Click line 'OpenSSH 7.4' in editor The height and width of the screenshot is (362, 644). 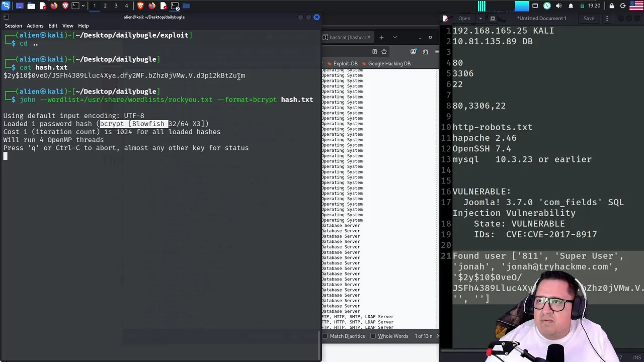click(481, 149)
